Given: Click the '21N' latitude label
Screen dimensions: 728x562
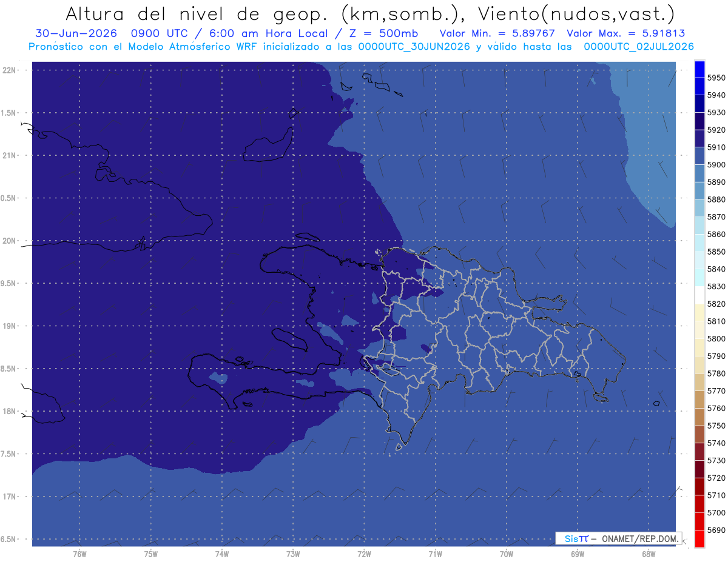Looking at the screenshot, I should coord(9,155).
